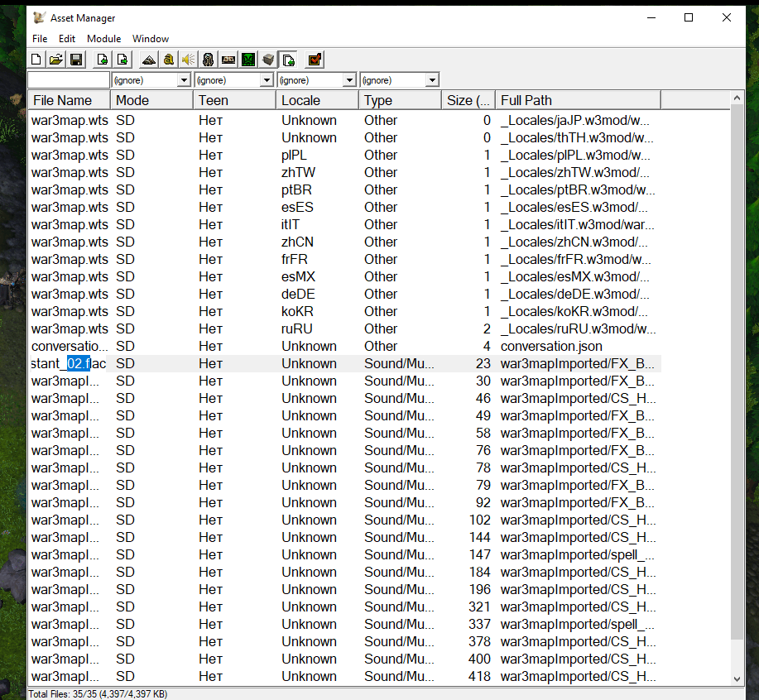Select the sound file with size 102
This screenshot has width=759, height=700.
[344, 520]
